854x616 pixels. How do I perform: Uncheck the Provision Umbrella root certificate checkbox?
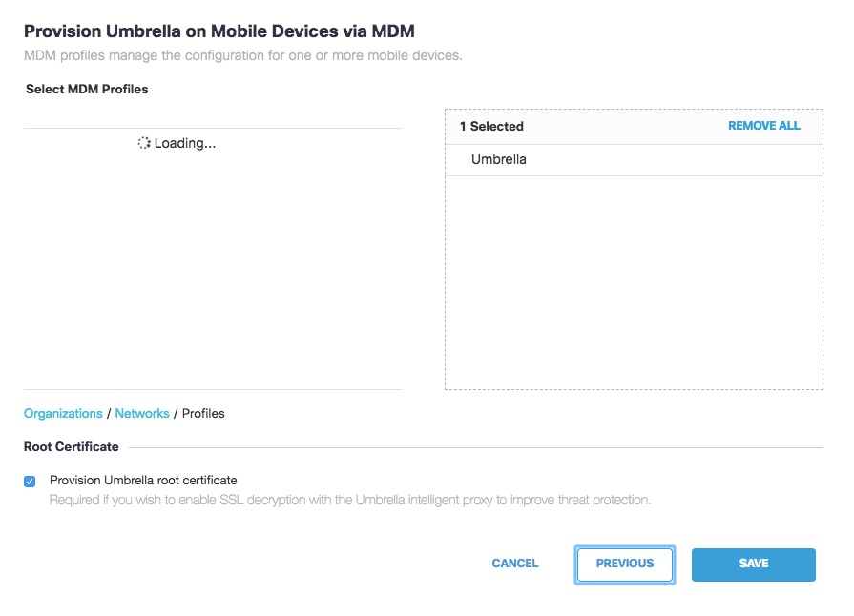point(30,481)
